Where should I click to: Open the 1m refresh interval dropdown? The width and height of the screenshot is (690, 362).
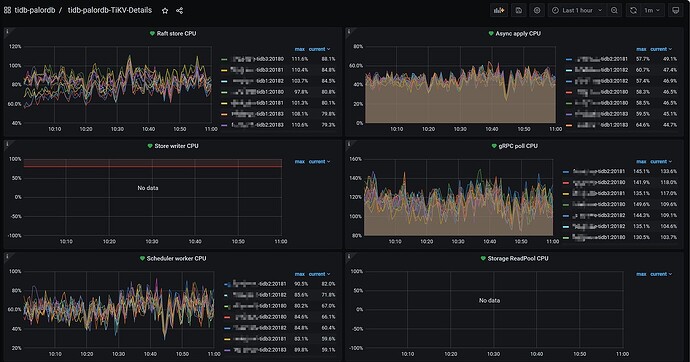[652, 10]
